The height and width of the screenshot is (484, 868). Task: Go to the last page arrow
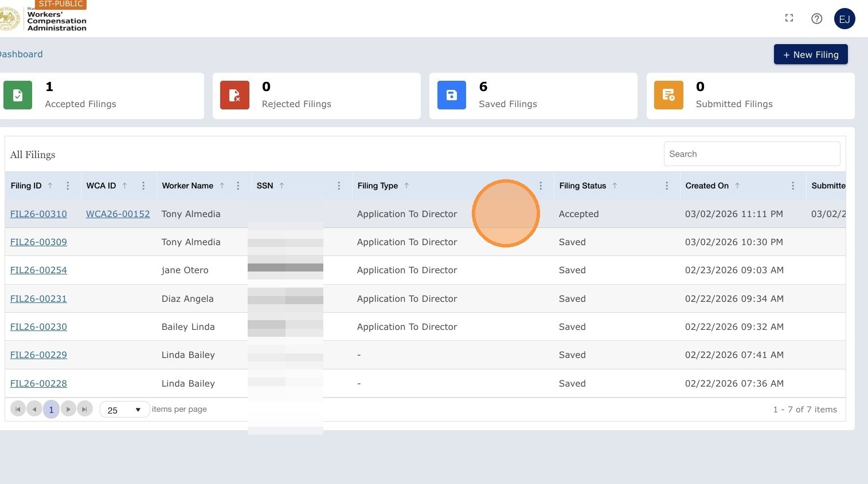(x=85, y=409)
